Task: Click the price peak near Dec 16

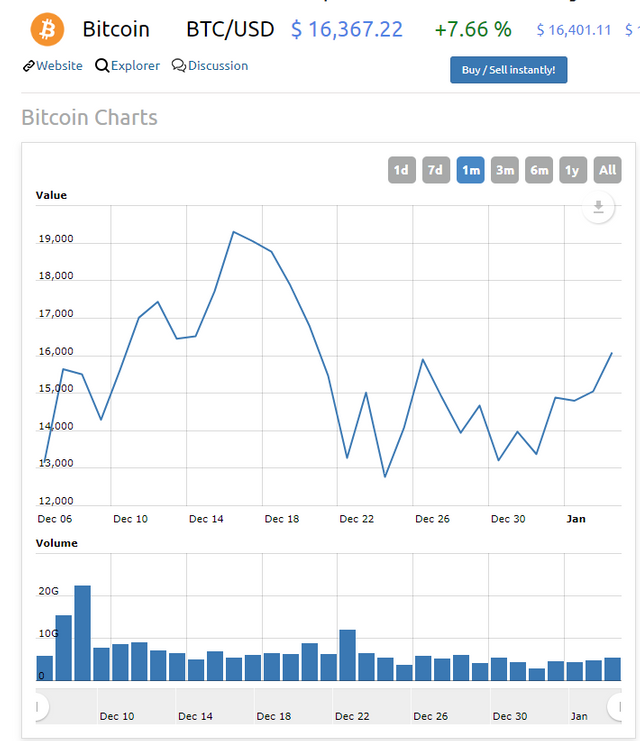Action: pos(233,232)
